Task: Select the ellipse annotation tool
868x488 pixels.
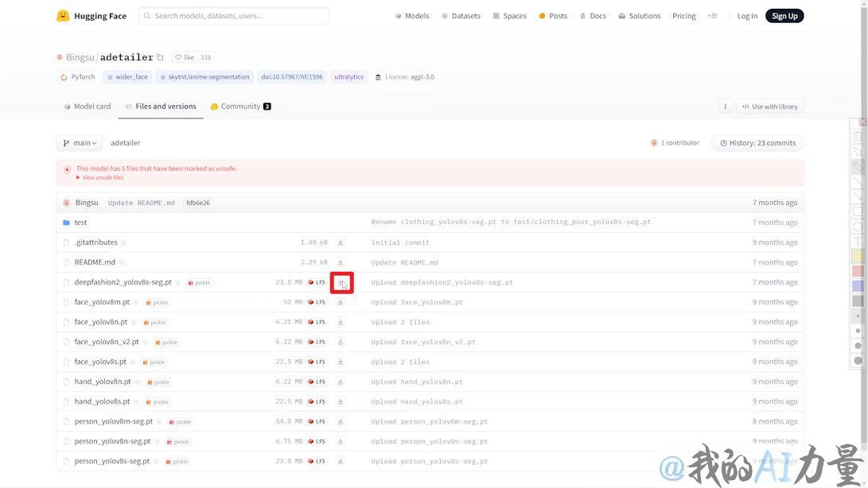Action: coord(858,227)
